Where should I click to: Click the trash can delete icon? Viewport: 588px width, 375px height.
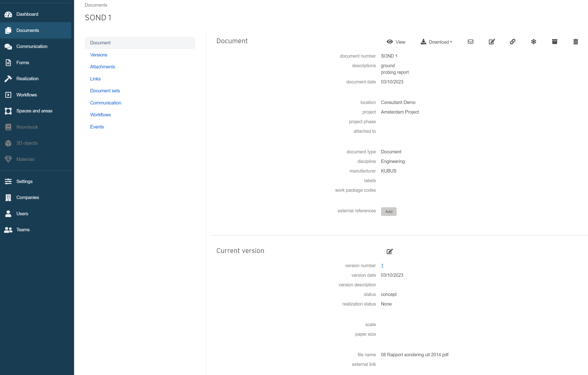click(576, 42)
